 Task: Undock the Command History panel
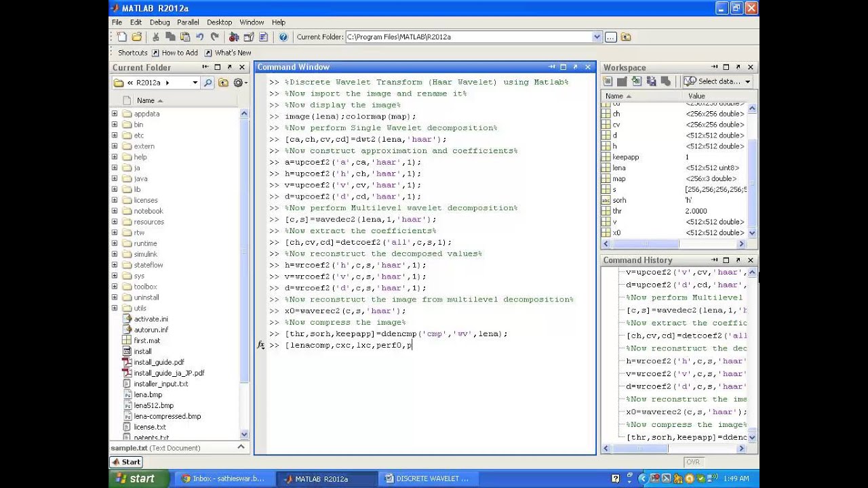click(x=738, y=260)
